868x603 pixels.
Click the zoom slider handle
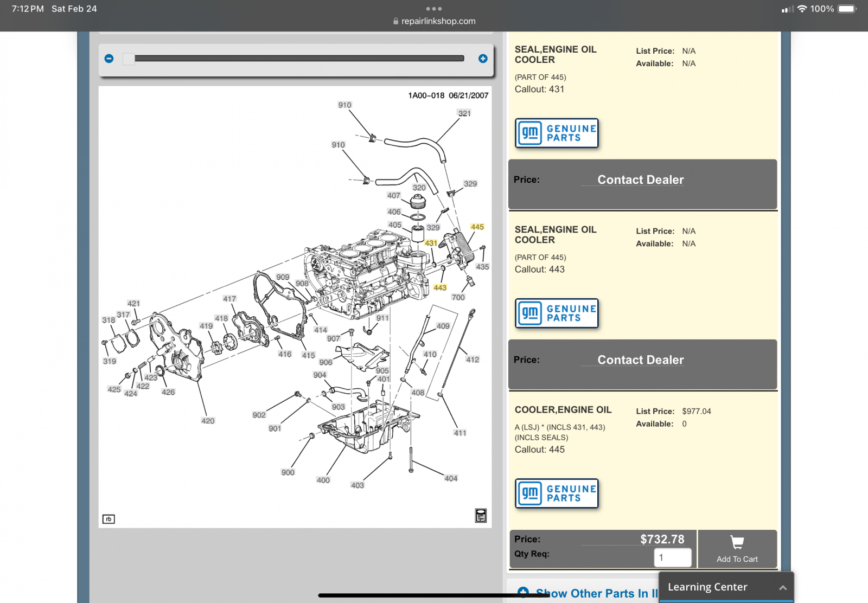(x=129, y=59)
